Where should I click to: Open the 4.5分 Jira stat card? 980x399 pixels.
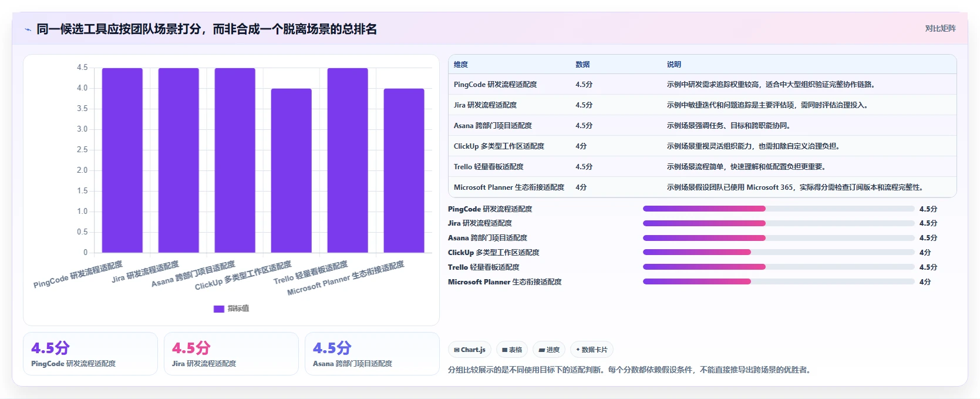coord(231,354)
